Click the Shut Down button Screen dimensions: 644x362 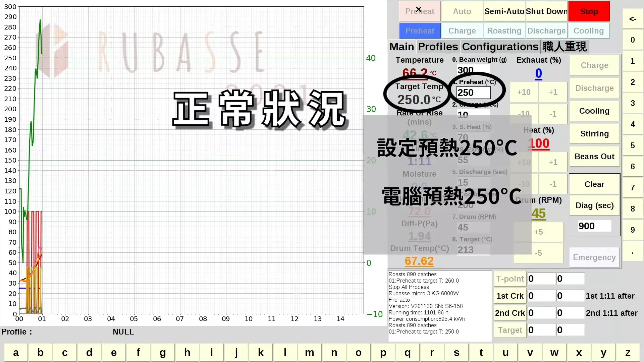[546, 11]
